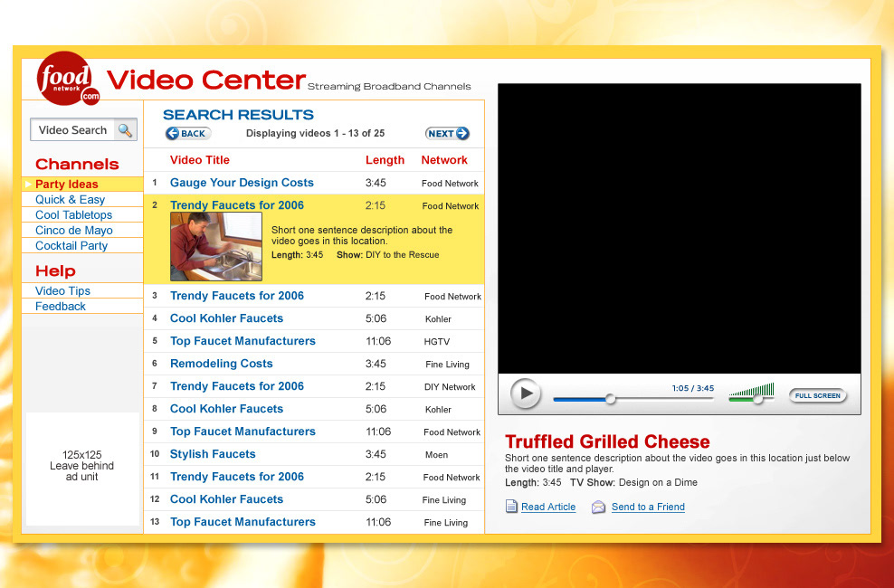Image resolution: width=894 pixels, height=588 pixels.
Task: Click the Truffled Grilled Cheese title
Action: pyautogui.click(x=607, y=441)
